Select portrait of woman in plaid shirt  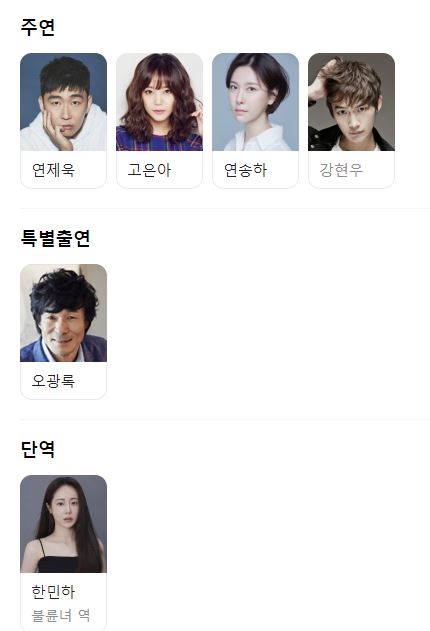click(x=159, y=102)
